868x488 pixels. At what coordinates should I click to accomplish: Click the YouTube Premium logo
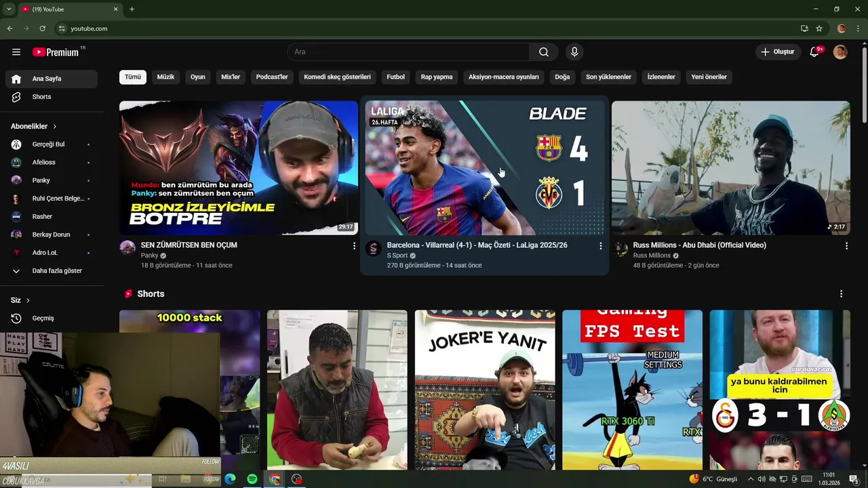(56, 52)
